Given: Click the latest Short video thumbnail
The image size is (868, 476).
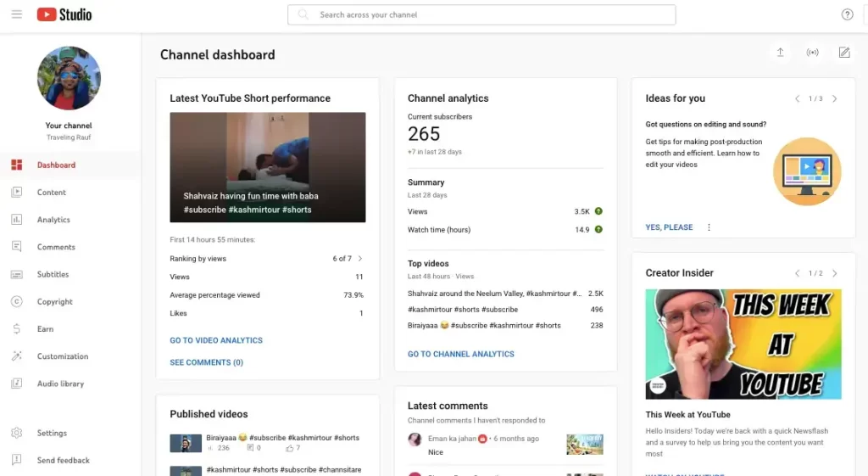Looking at the screenshot, I should [x=267, y=167].
